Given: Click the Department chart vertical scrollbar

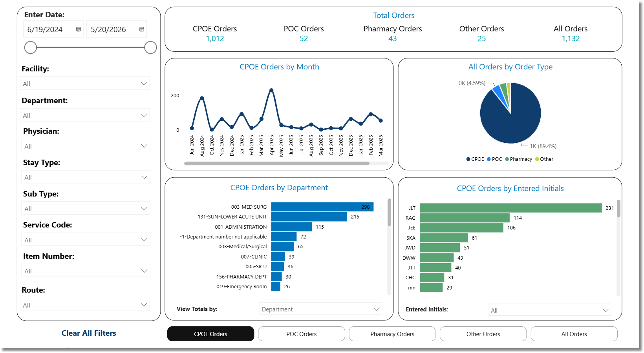Looking at the screenshot, I should (x=389, y=213).
